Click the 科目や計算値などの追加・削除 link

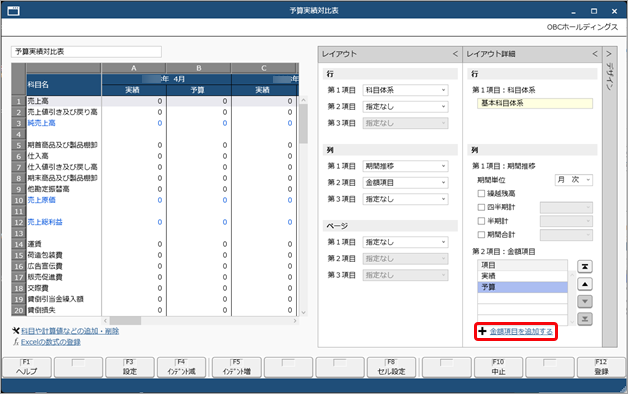70,331
